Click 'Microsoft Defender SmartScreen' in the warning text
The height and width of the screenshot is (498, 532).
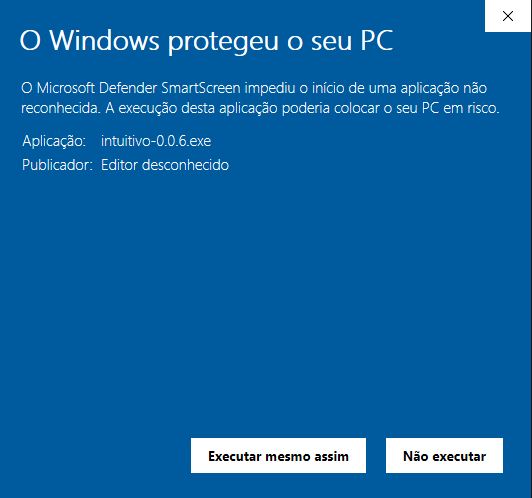tap(139, 88)
